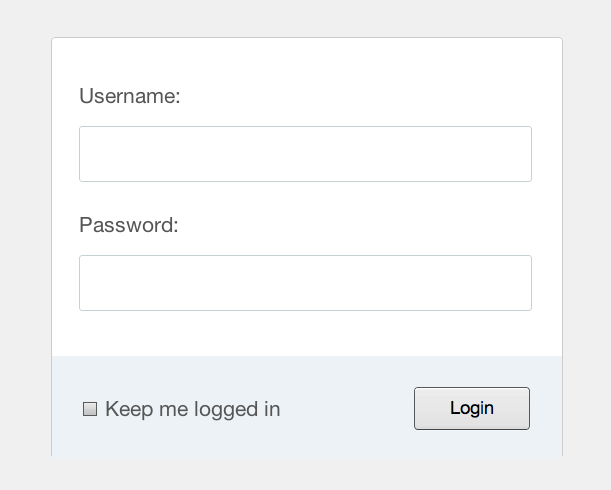The width and height of the screenshot is (611, 490).
Task: Select the empty password text box
Action: 305,283
